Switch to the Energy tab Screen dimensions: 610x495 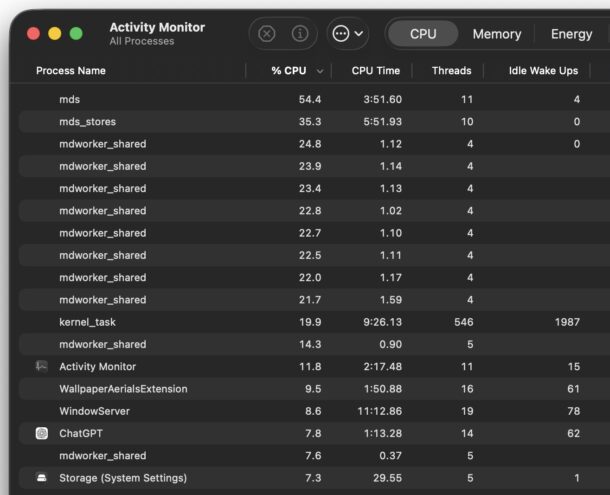571,34
